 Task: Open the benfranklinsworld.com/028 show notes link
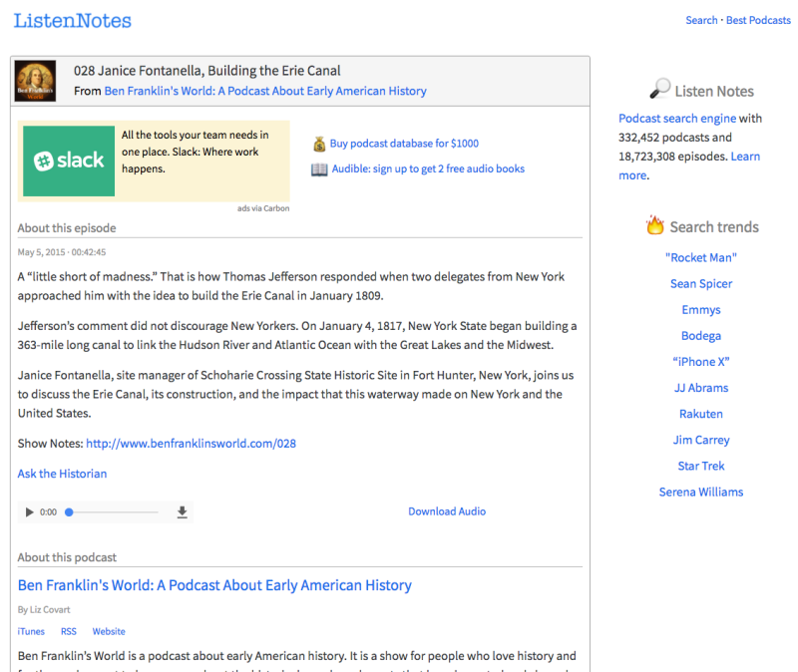pyautogui.click(x=191, y=444)
